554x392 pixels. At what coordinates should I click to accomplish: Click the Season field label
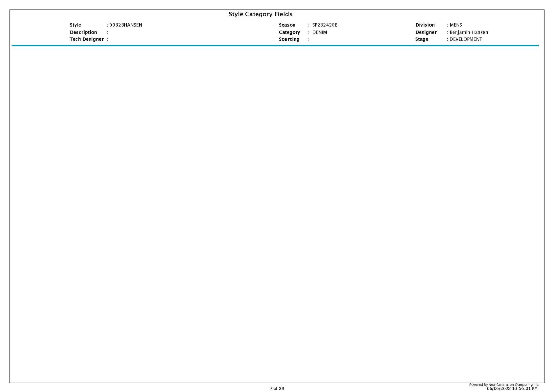[287, 25]
